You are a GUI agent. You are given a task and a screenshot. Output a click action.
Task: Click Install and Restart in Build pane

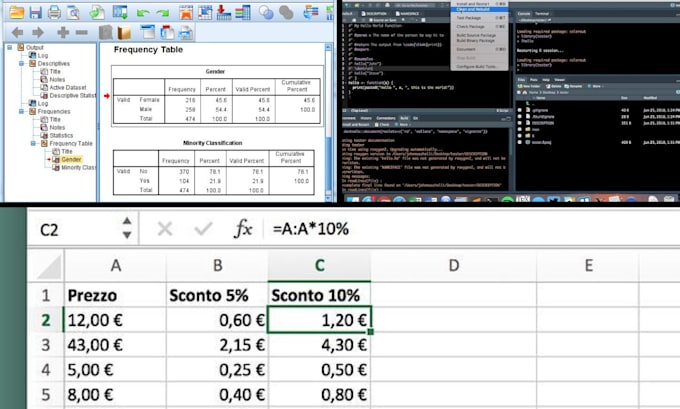point(357,124)
